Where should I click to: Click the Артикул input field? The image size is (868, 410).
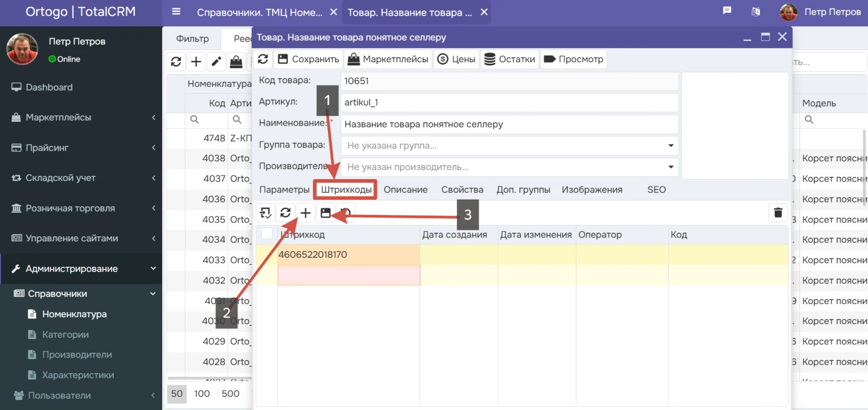point(510,102)
